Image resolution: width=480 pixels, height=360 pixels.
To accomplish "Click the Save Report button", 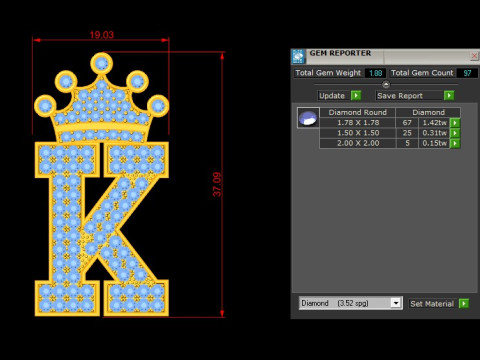I will pyautogui.click(x=409, y=96).
